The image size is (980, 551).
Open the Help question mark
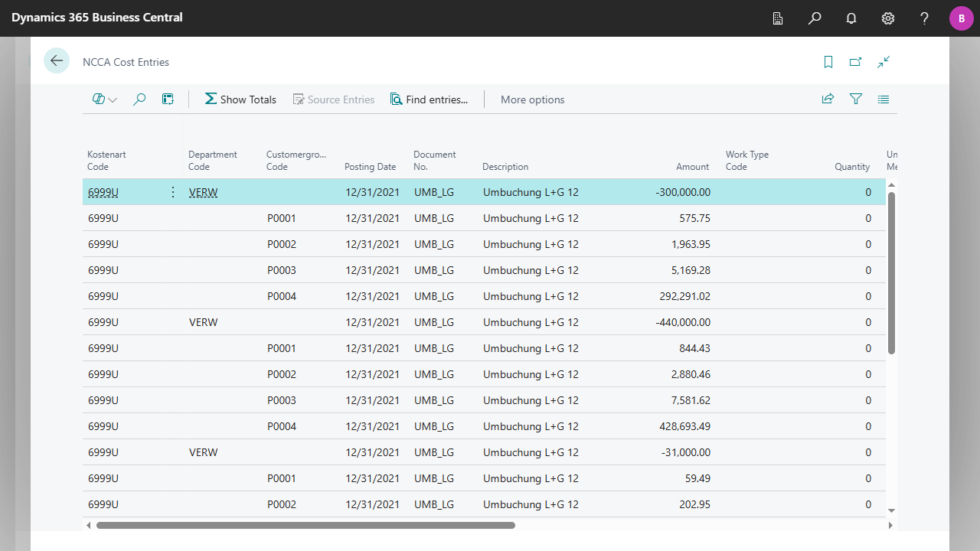[925, 18]
